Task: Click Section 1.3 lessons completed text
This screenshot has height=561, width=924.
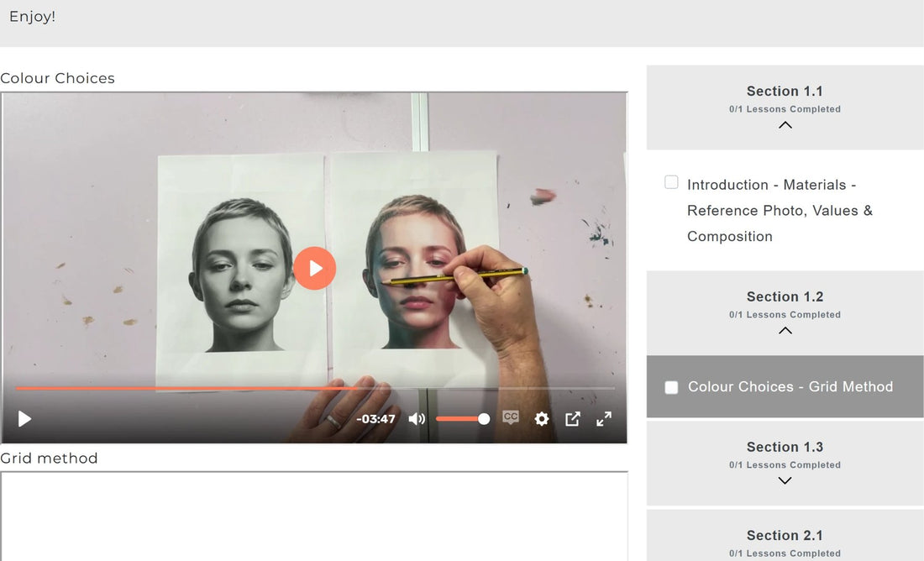Action: coord(785,465)
